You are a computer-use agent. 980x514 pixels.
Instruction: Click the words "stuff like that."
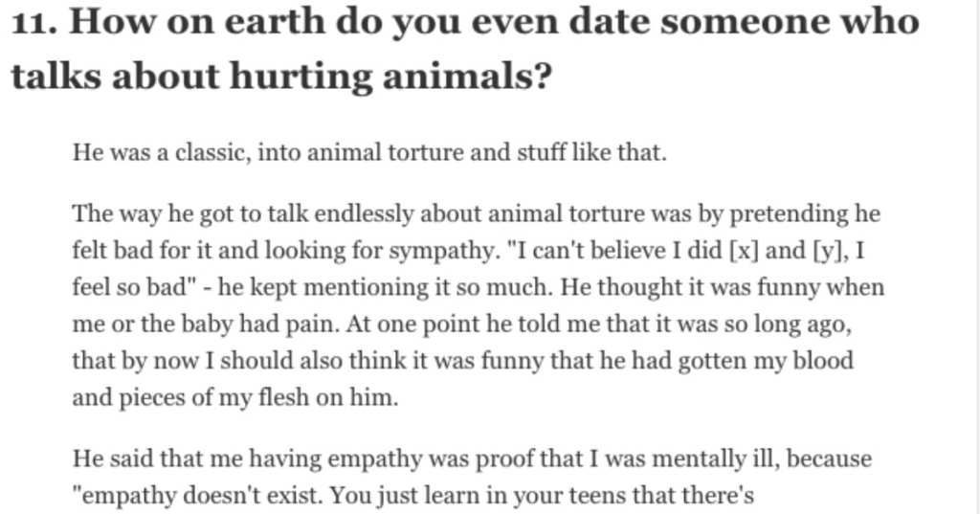coord(591,152)
